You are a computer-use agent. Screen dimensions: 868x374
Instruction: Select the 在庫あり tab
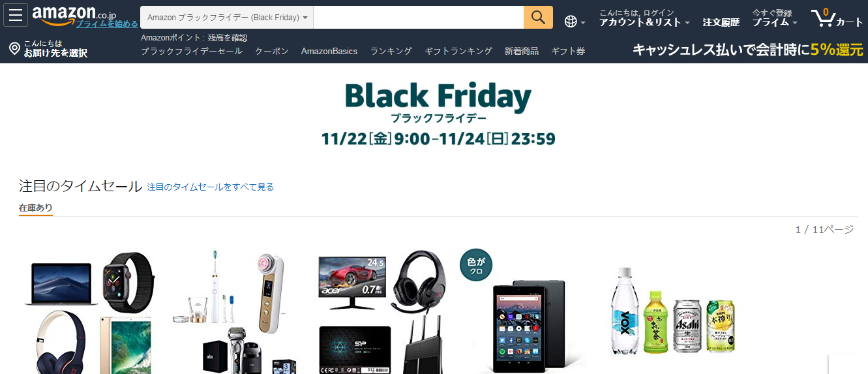36,208
